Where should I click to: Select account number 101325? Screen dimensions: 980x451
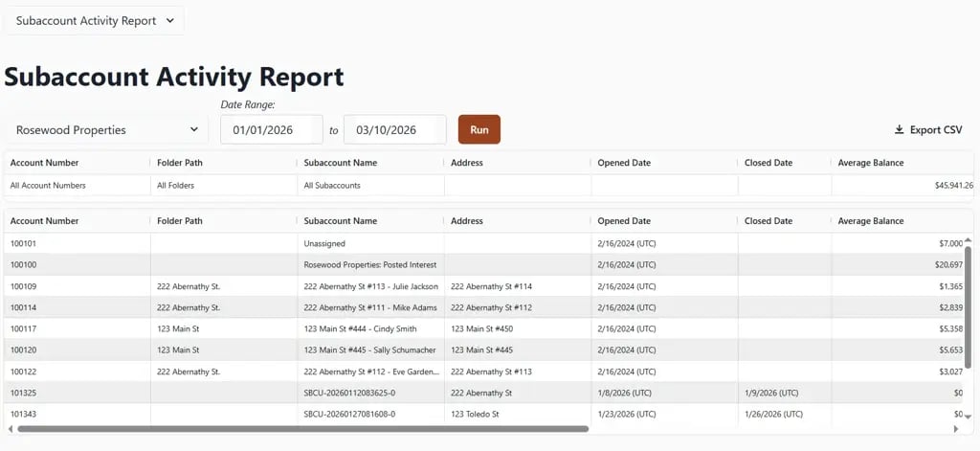[x=23, y=393]
